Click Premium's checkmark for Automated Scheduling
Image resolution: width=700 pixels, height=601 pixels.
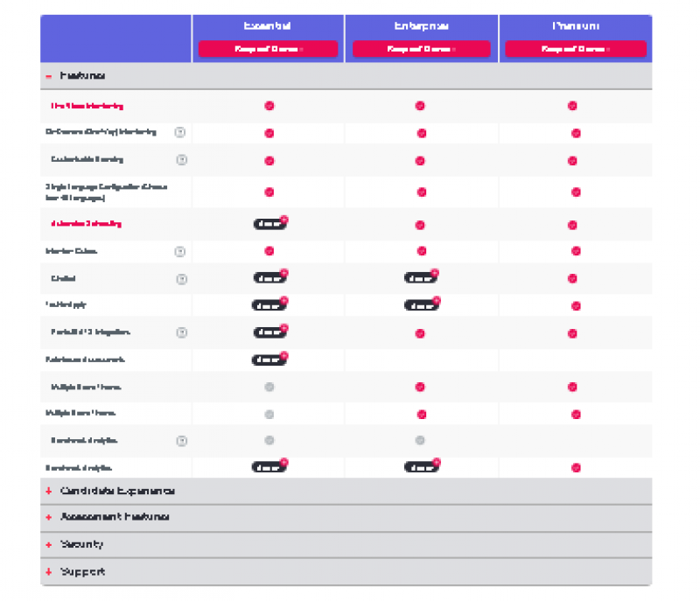point(574,224)
